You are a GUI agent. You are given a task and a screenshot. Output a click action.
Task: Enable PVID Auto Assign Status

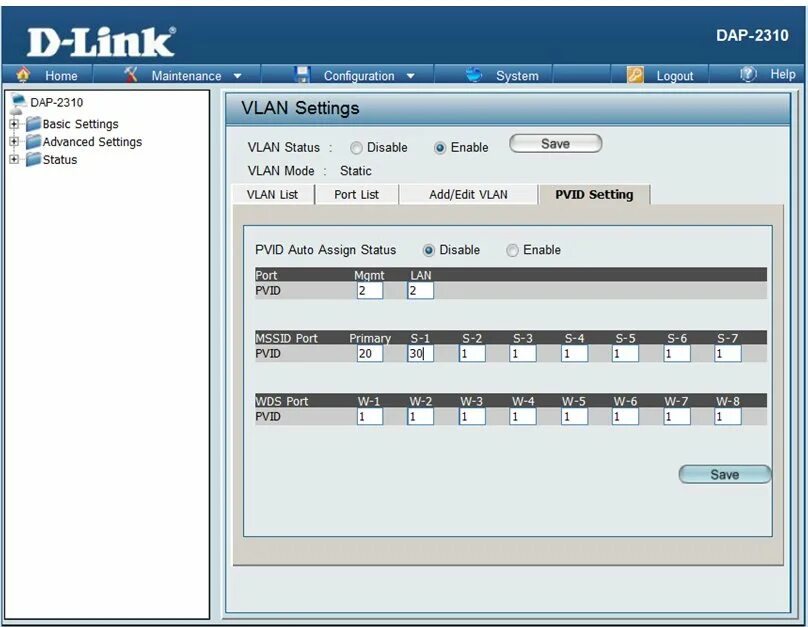(x=512, y=250)
